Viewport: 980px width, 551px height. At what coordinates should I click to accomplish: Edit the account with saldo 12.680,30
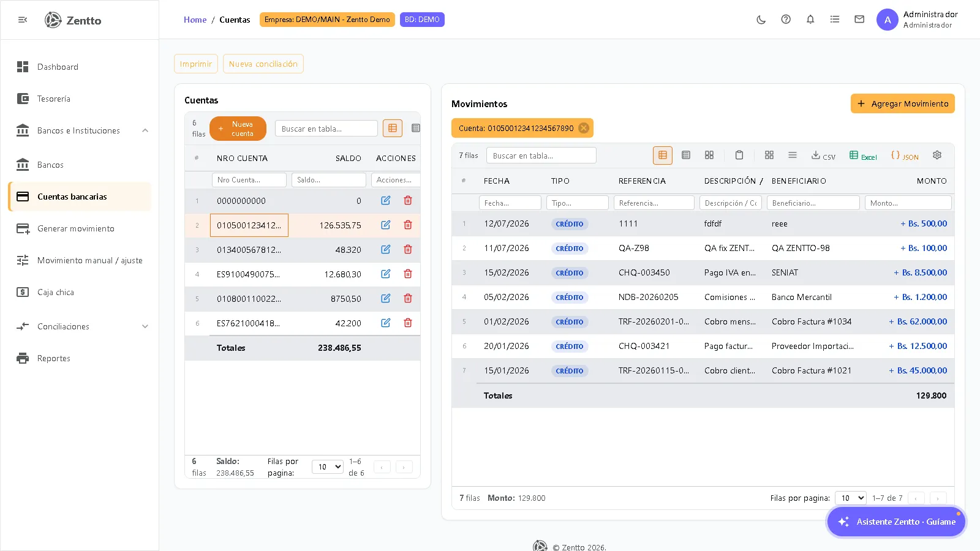[x=386, y=274]
